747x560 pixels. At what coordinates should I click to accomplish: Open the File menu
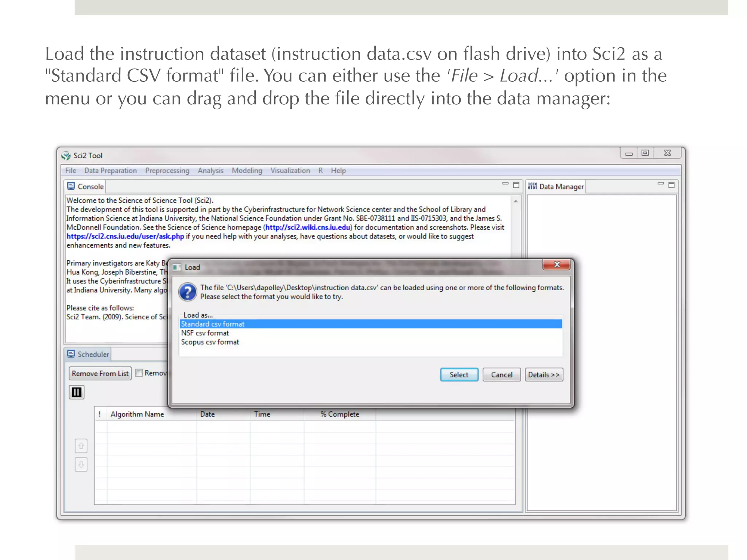point(71,171)
